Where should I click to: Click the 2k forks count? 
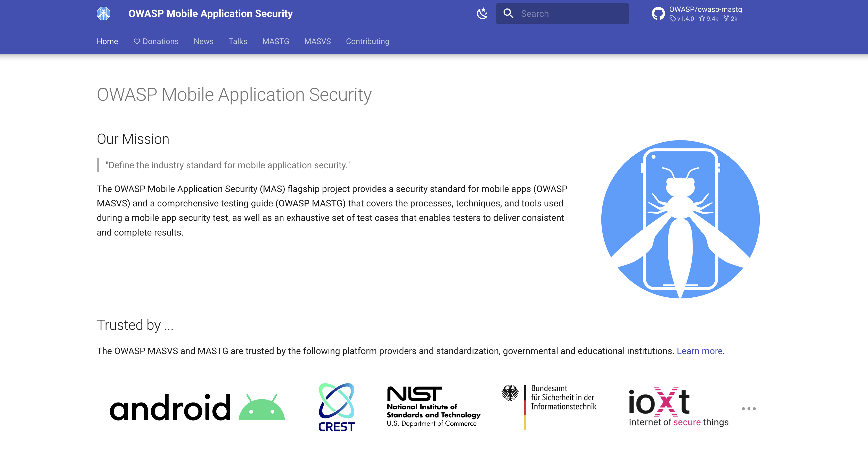731,19
